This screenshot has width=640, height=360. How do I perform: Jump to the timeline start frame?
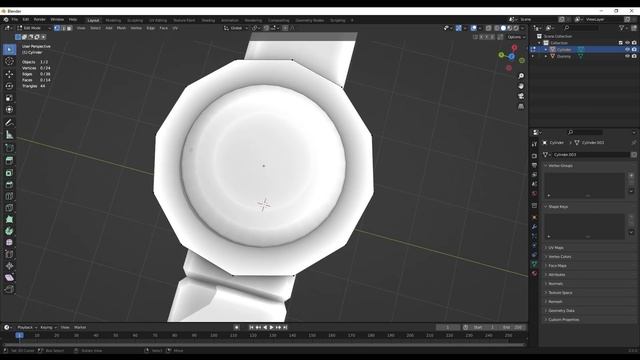[251, 327]
